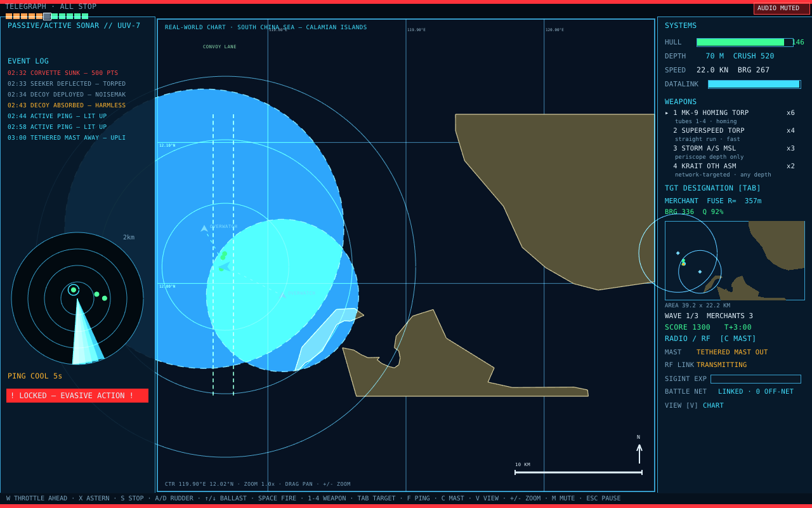Click the 'PASSIVE/ACTIVE SONAR // UUV-7' title
Screen dimensions: 812x508
click(x=74, y=25)
